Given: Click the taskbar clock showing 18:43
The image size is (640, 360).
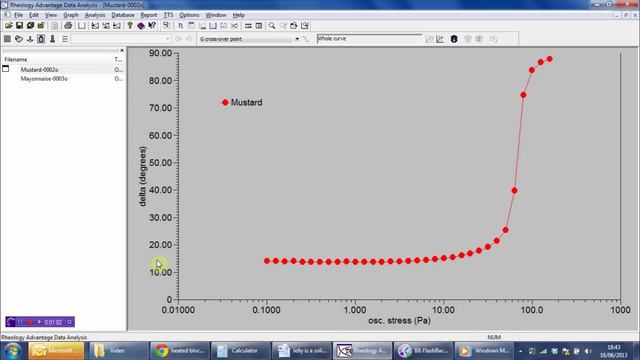Looking at the screenshot, I should [x=614, y=351].
